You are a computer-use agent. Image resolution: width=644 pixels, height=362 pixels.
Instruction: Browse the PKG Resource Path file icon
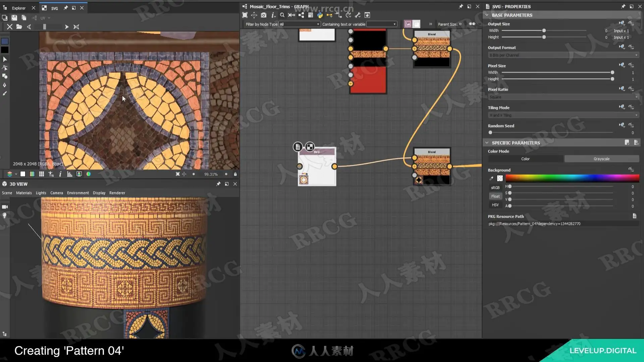pyautogui.click(x=634, y=216)
